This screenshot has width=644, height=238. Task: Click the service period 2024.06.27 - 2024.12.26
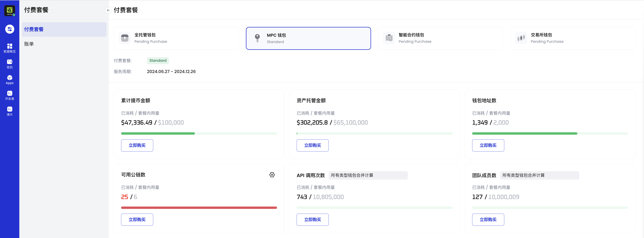click(171, 71)
